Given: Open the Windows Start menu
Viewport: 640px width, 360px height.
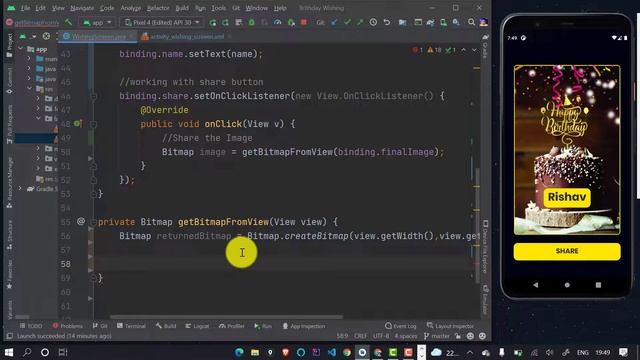Looking at the screenshot, I should 9,352.
